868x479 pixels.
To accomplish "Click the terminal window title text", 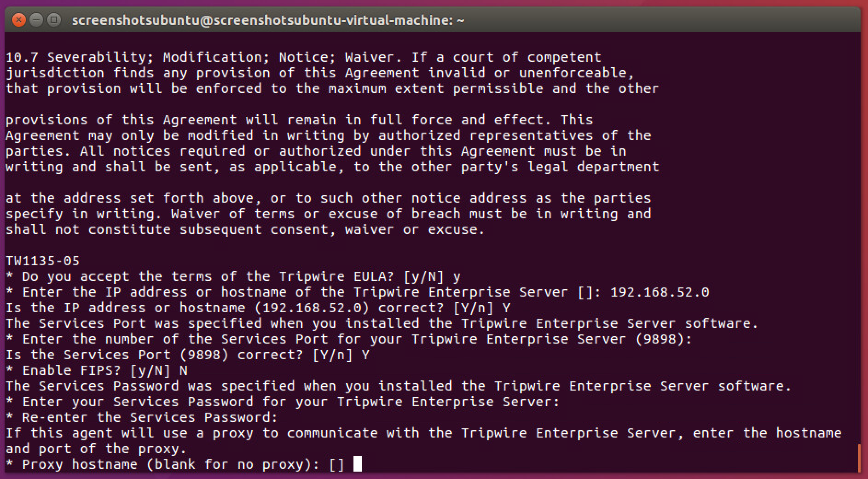I will click(268, 20).
